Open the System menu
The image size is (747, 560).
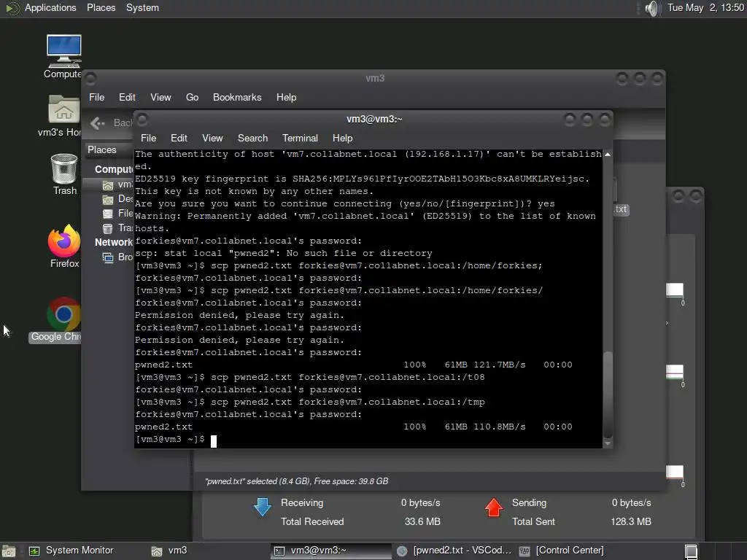142,7
